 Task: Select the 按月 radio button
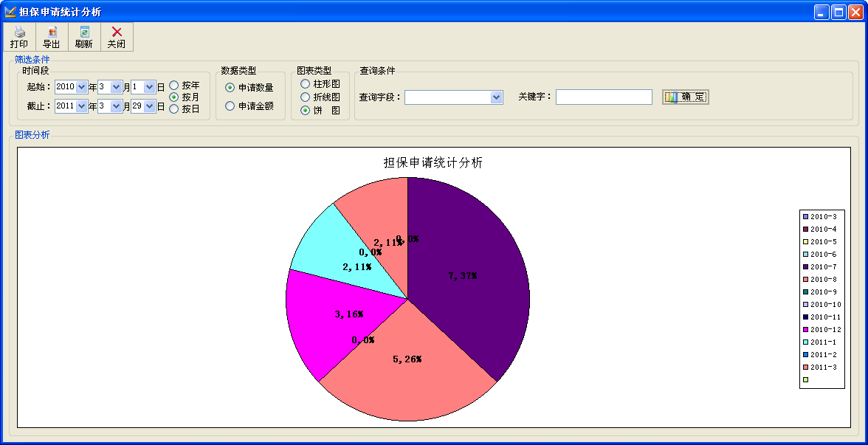(x=174, y=97)
